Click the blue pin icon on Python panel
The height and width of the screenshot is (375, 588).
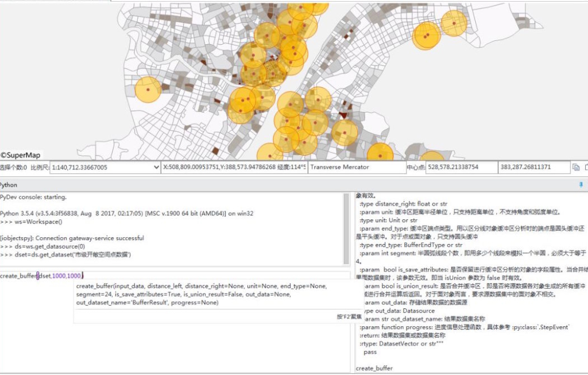point(581,185)
